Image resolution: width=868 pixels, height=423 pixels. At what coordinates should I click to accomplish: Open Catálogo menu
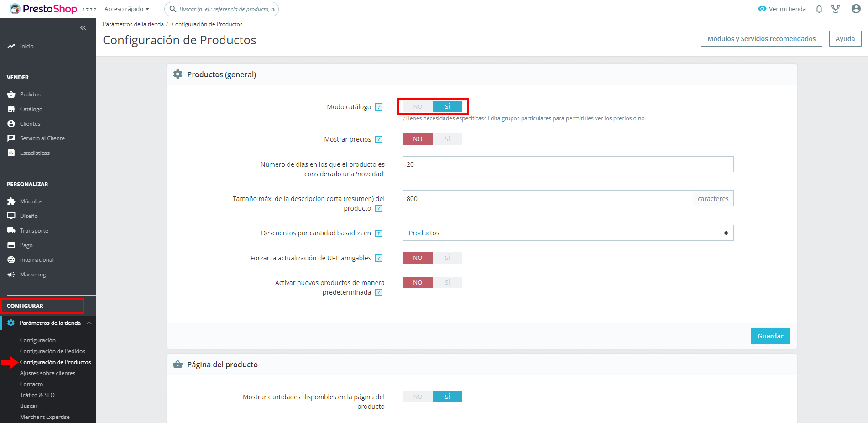[31, 109]
